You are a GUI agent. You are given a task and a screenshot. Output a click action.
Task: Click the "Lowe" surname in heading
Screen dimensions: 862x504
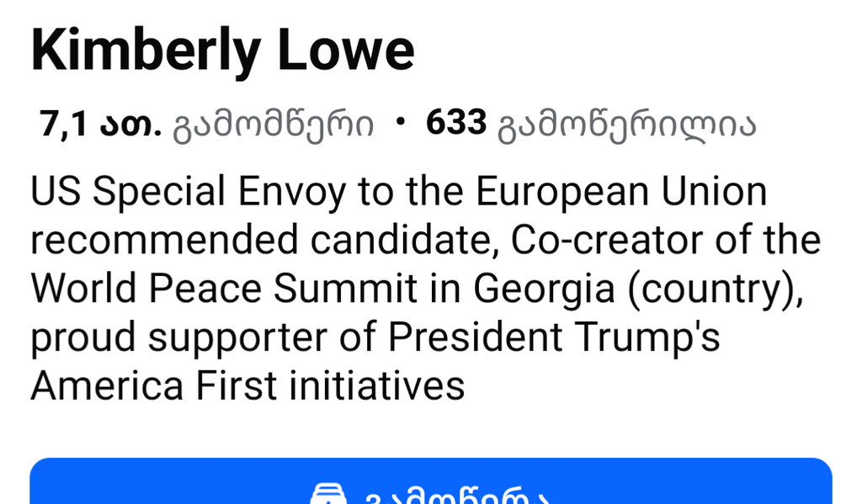tap(346, 50)
